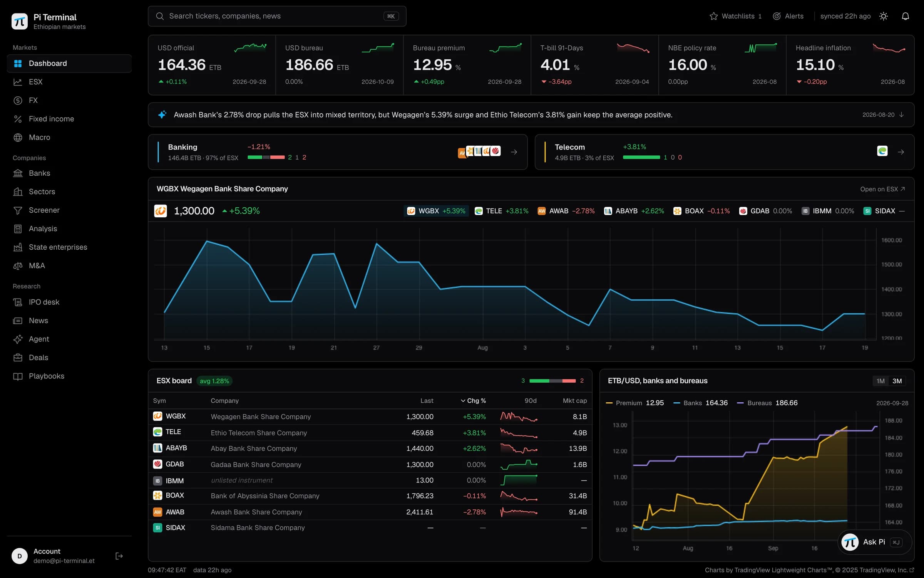Open Telecom sector via its arrow
This screenshot has width=924, height=578.
(x=901, y=152)
